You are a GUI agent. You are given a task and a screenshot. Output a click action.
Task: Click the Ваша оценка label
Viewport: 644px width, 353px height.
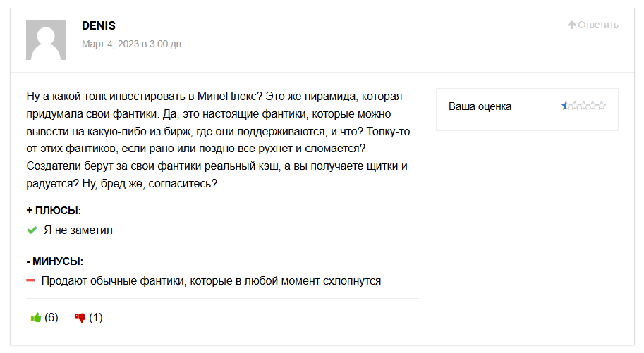[480, 106]
